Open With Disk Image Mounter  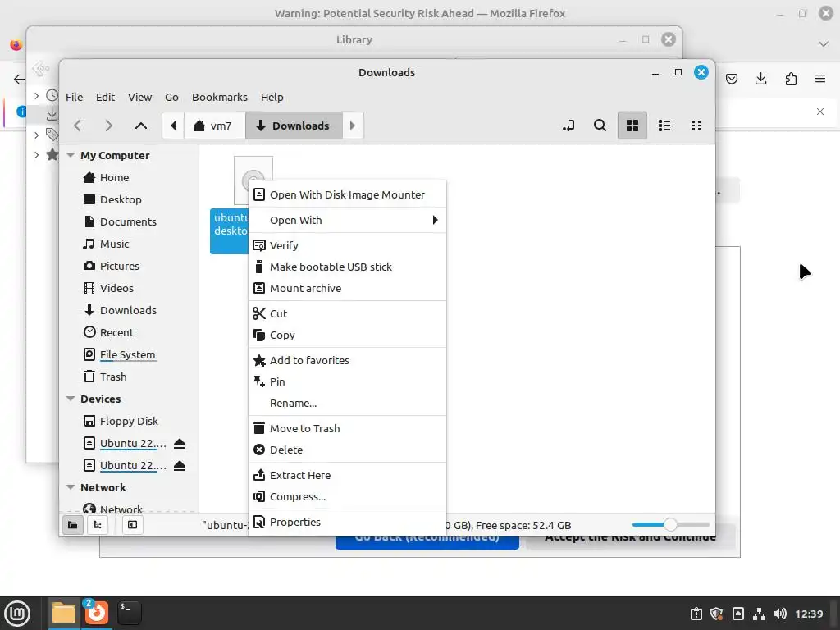pyautogui.click(x=347, y=194)
